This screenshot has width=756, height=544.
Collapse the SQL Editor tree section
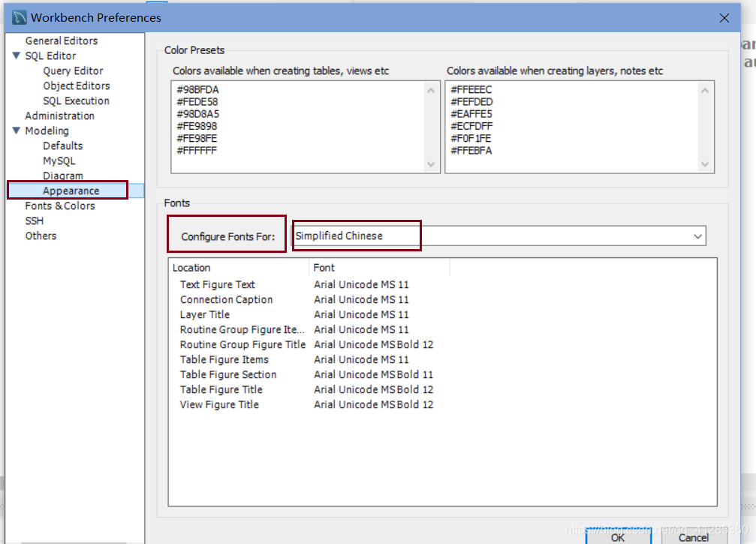17,56
